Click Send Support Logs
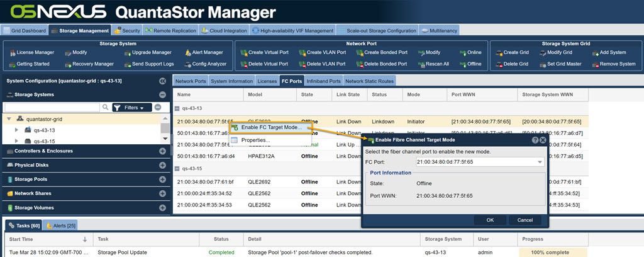Viewport: 644px width, 257px height. click(150, 64)
